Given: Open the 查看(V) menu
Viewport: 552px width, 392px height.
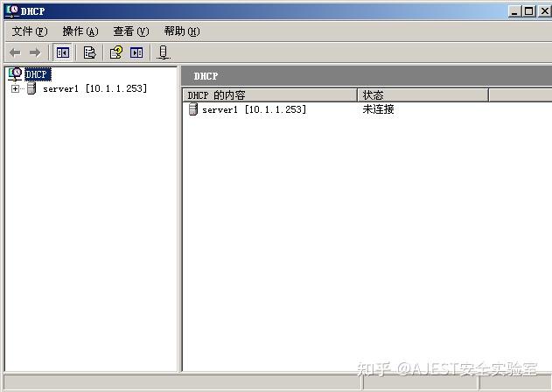Looking at the screenshot, I should (131, 31).
